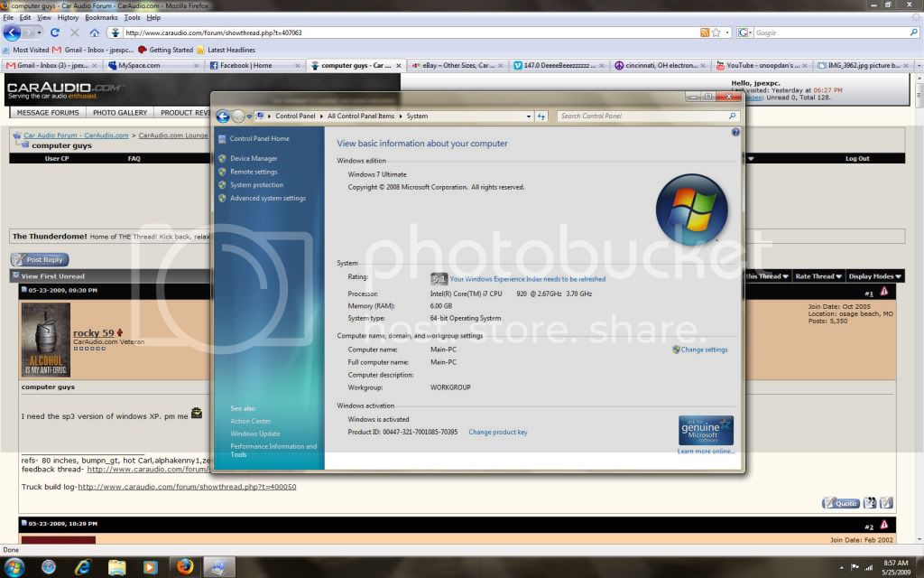This screenshot has height=578, width=924.
Task: Switch to eBay Other Sizes tab
Action: click(x=457, y=65)
